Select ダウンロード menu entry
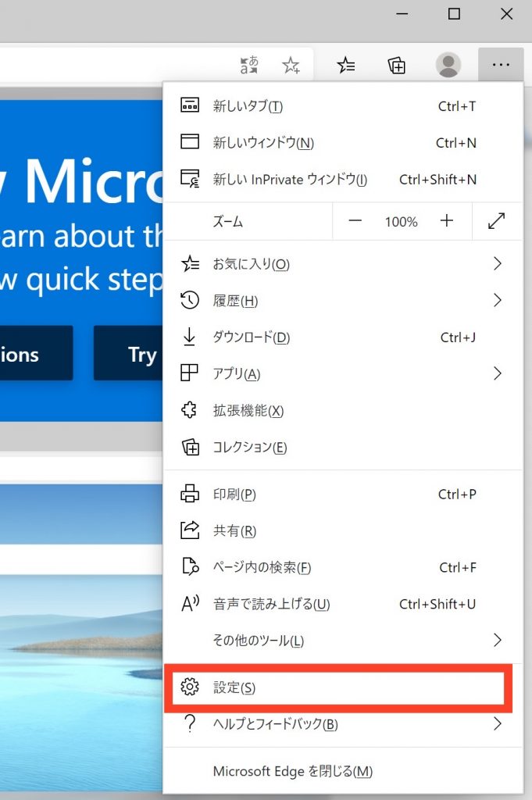The image size is (532, 800). click(251, 337)
